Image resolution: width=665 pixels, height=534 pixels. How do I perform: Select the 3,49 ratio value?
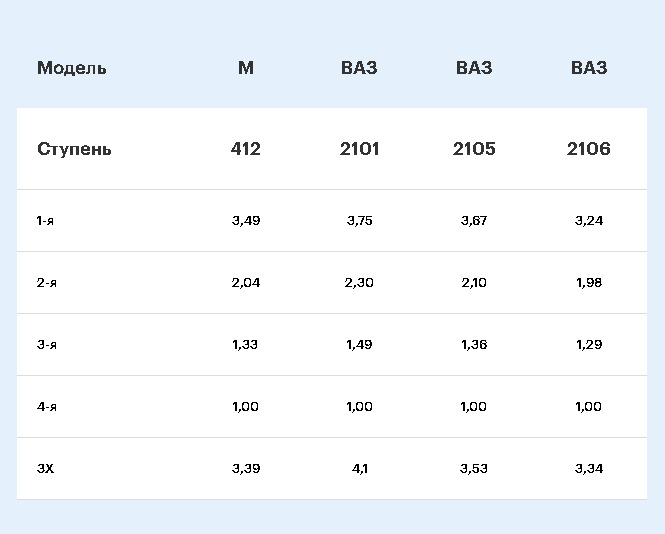click(245, 220)
